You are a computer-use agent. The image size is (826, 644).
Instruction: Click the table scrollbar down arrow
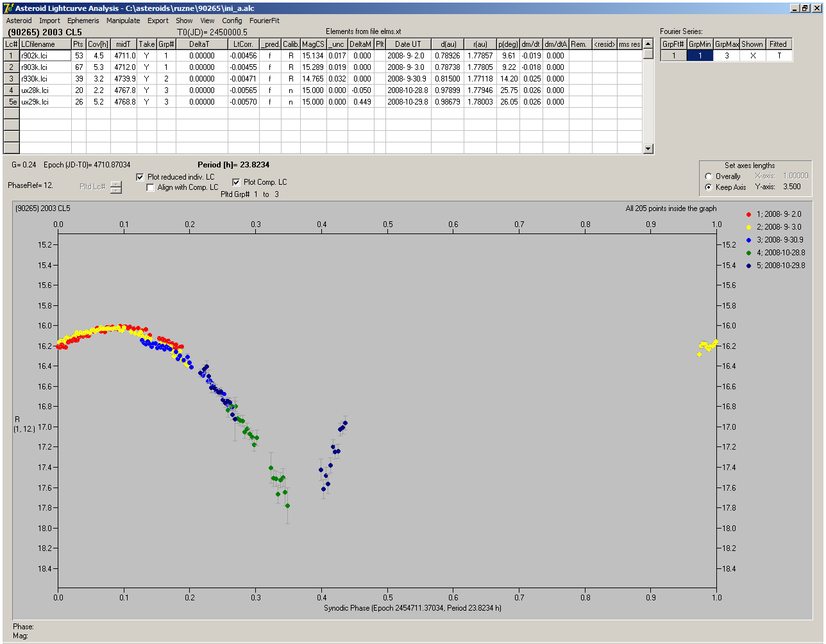(648, 149)
